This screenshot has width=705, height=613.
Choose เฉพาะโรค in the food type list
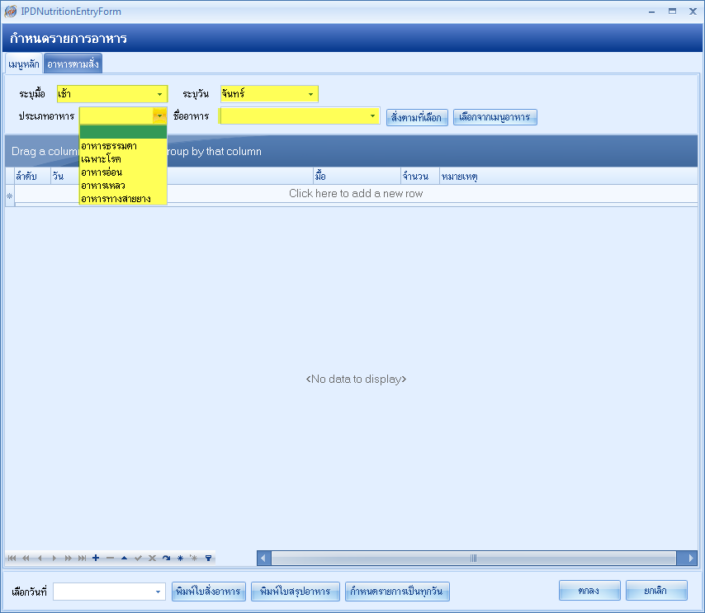pyautogui.click(x=101, y=160)
